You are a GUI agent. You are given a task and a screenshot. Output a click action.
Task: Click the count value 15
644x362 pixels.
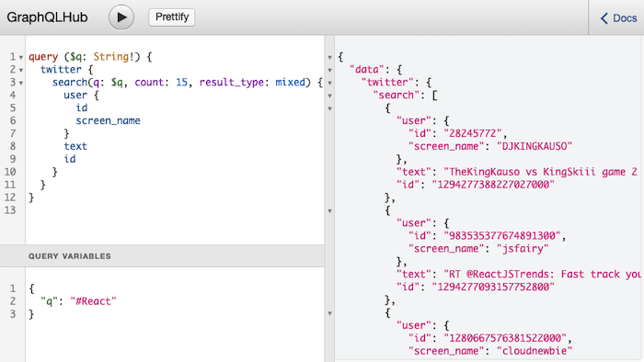click(x=181, y=83)
